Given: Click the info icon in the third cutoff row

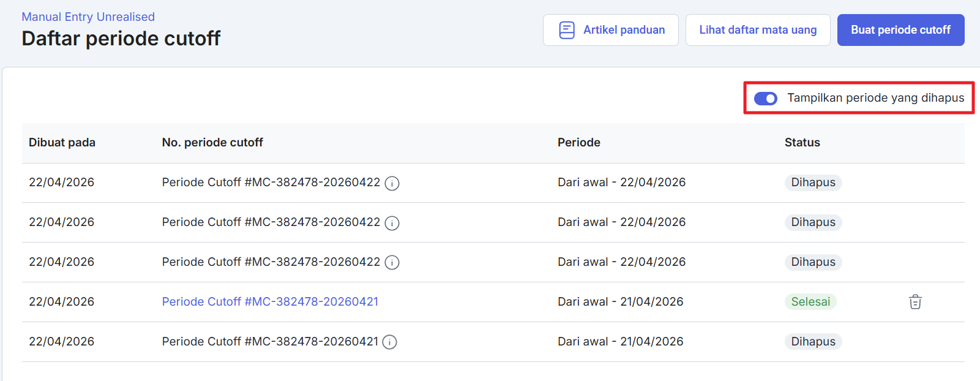Looking at the screenshot, I should (x=392, y=263).
